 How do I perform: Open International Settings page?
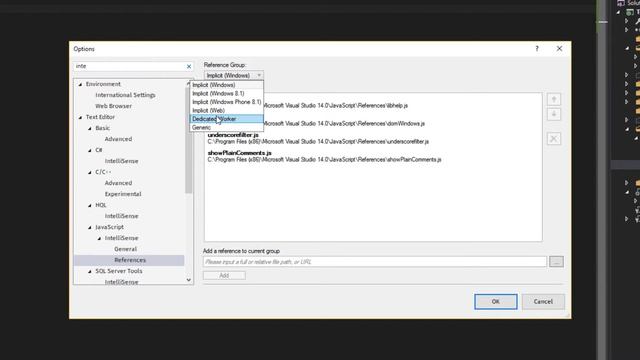point(125,95)
